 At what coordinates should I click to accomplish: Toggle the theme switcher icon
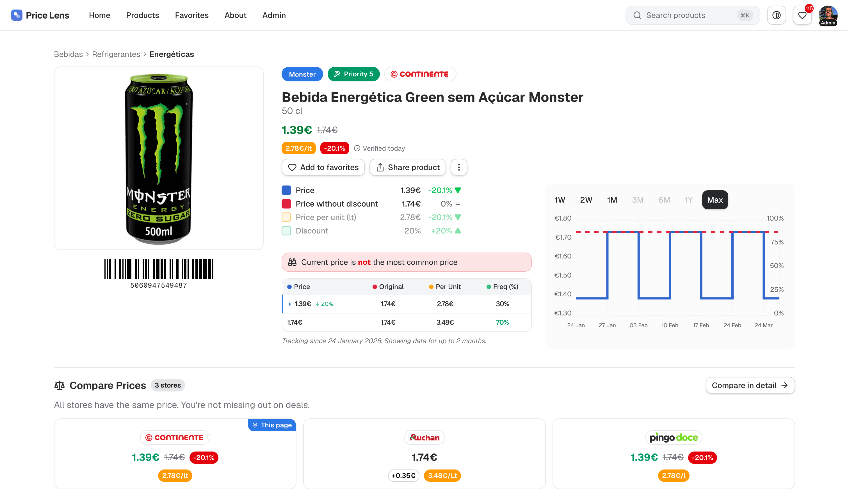click(x=776, y=15)
